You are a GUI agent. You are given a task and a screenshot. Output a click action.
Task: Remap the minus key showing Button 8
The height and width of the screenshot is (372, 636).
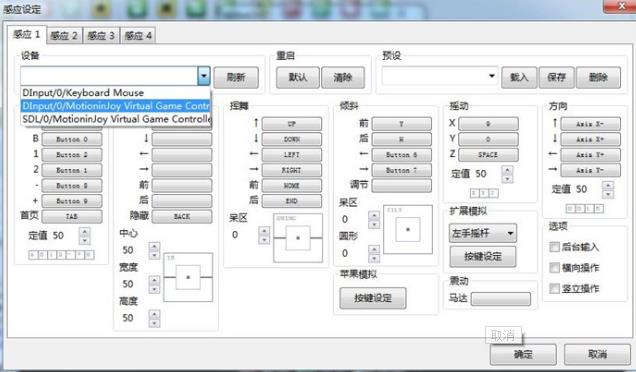(72, 185)
